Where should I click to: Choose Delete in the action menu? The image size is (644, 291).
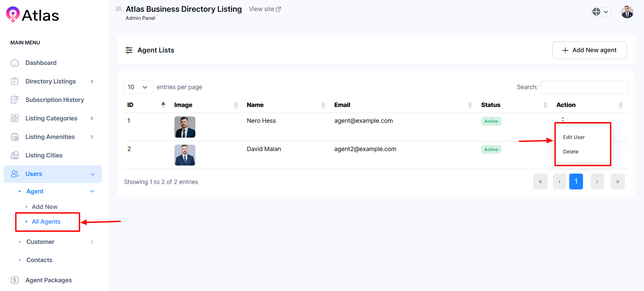point(571,152)
